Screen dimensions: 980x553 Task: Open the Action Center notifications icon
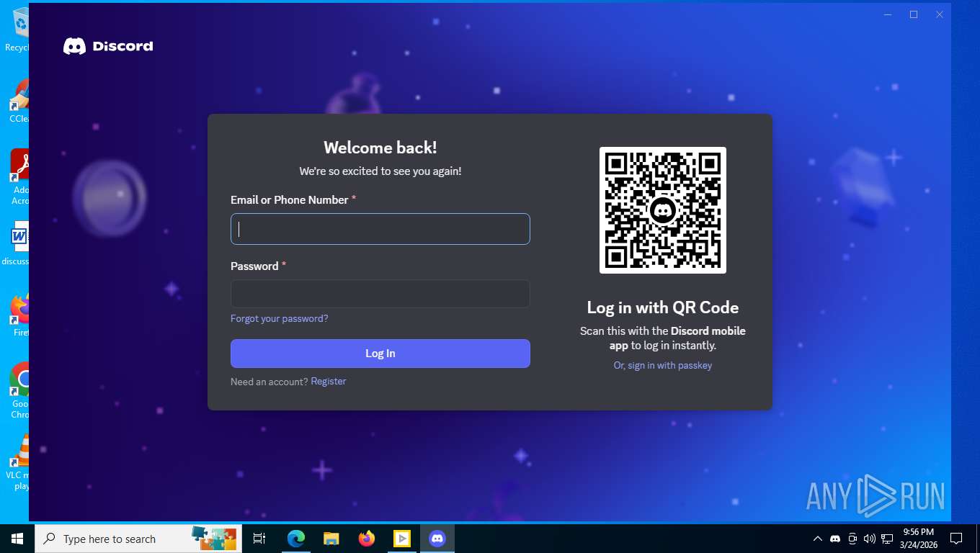pyautogui.click(x=956, y=539)
